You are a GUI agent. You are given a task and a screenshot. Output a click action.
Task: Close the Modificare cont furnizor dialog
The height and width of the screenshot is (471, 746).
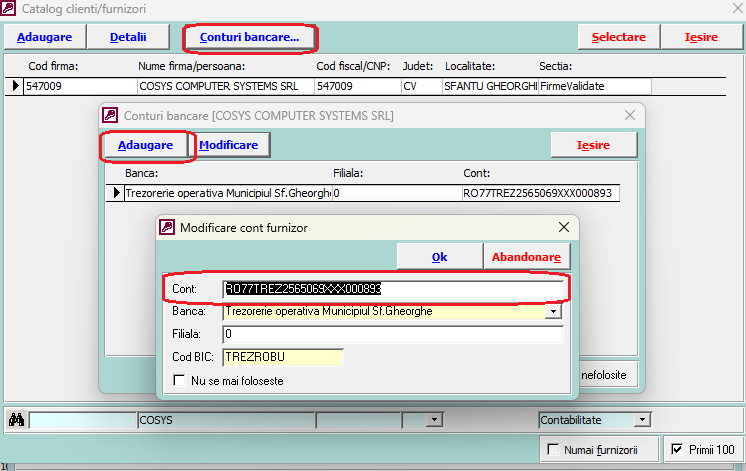click(563, 228)
